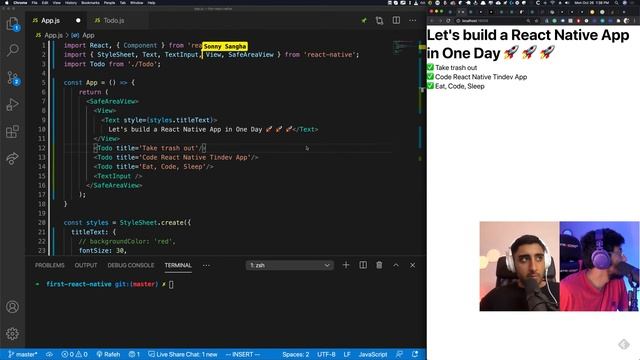The height and width of the screenshot is (360, 640).
Task: Click Spaces: 2 indentation setting
Action: pyautogui.click(x=296, y=354)
